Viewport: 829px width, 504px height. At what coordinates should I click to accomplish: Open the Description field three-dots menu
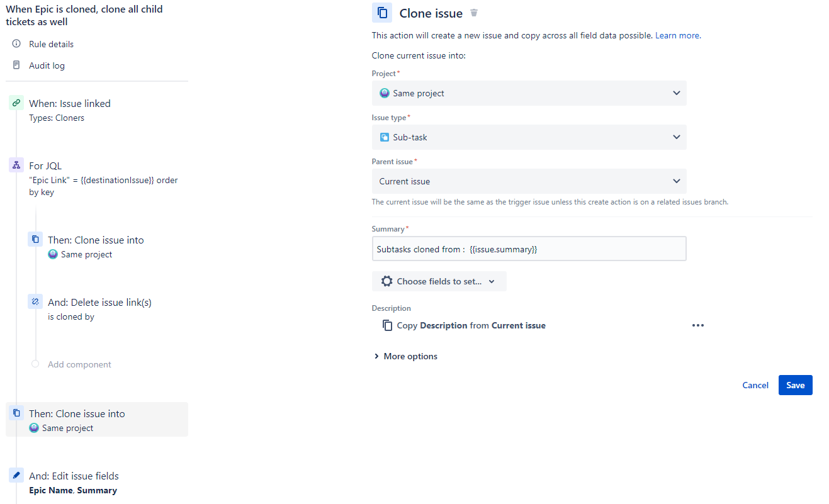pyautogui.click(x=697, y=325)
